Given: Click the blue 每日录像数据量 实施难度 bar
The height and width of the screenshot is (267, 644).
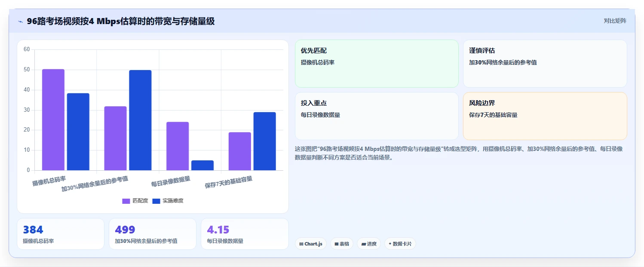Looking at the screenshot, I should [x=202, y=165].
